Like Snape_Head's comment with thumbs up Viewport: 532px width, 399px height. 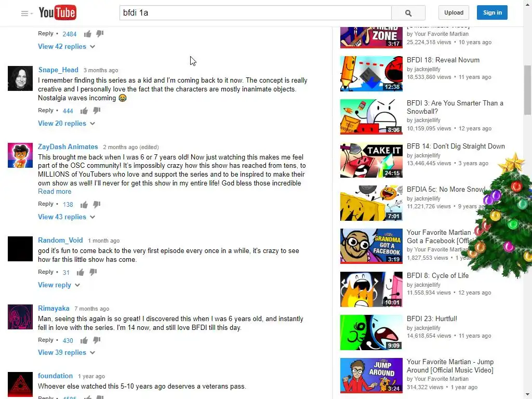(x=84, y=111)
